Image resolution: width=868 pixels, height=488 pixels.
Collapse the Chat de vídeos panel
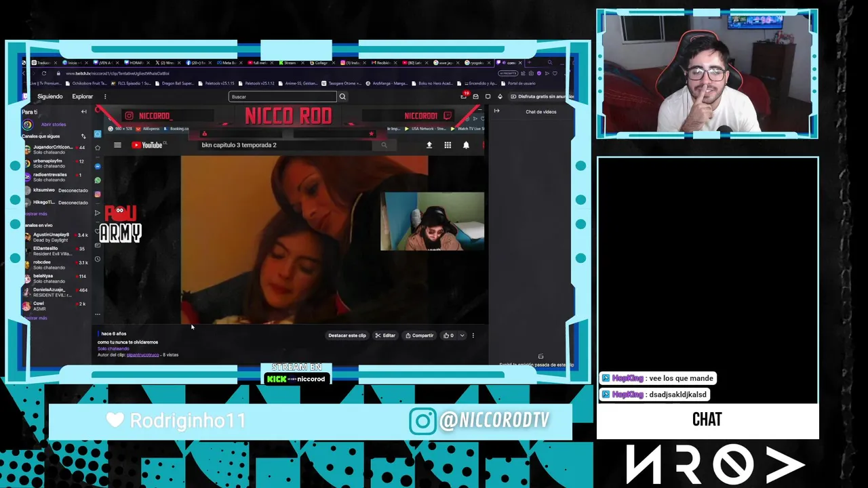click(x=496, y=111)
